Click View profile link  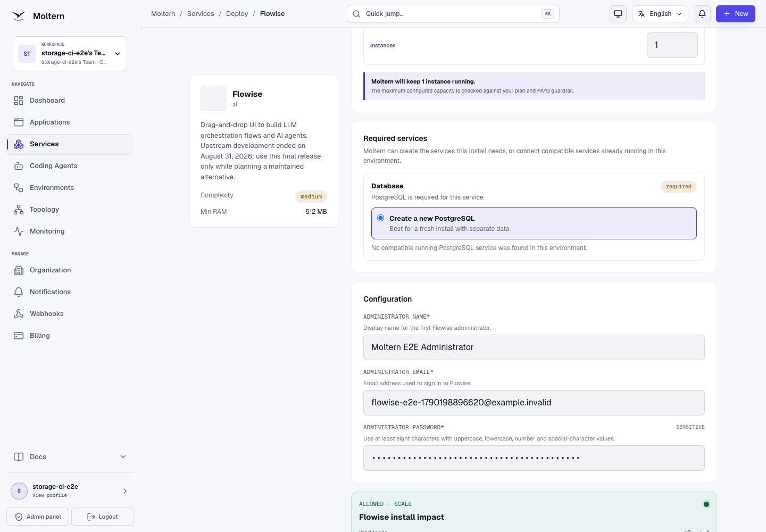(49, 495)
